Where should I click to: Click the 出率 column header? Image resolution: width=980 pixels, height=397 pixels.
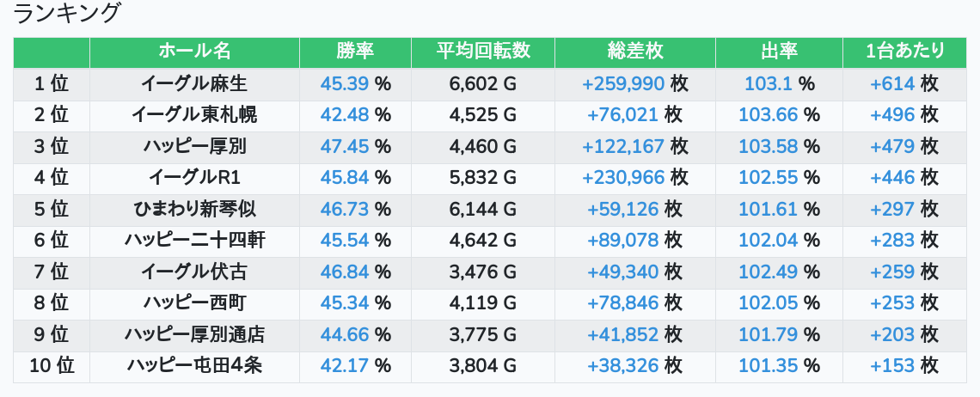click(x=779, y=52)
